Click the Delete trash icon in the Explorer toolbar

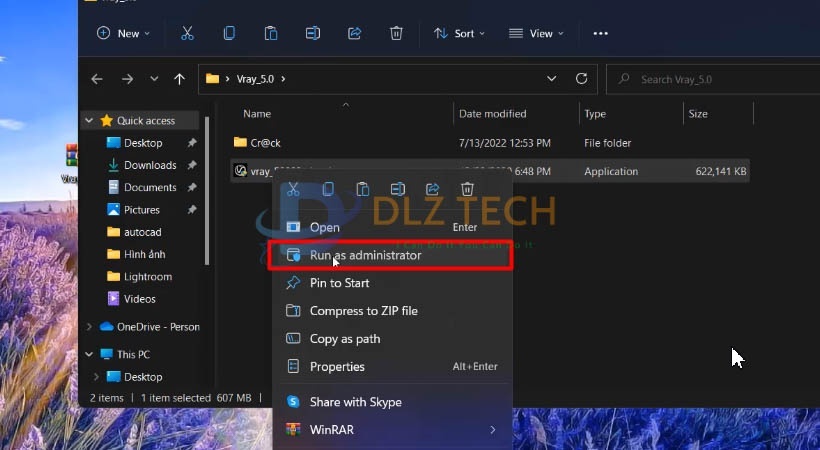(x=396, y=33)
